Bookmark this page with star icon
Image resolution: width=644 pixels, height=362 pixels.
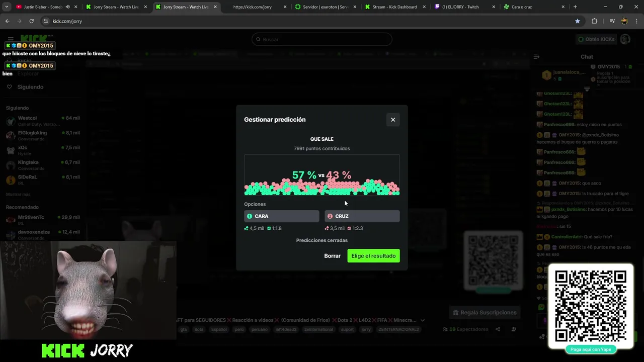click(x=578, y=21)
